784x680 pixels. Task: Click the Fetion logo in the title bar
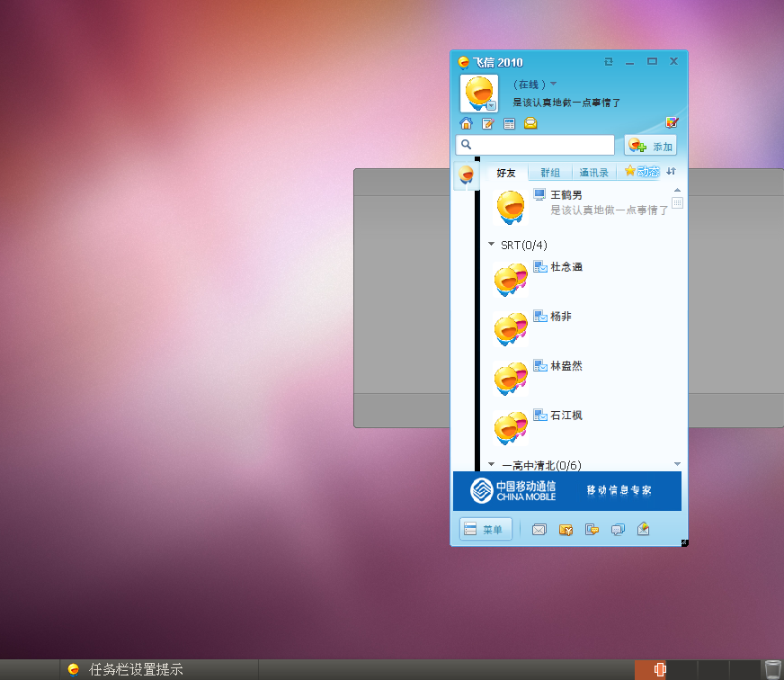[x=464, y=63]
